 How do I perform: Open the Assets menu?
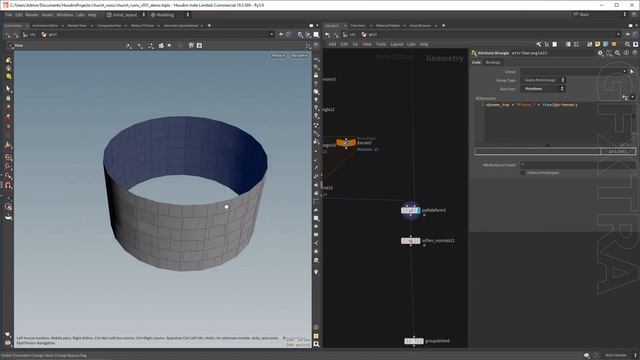[x=48, y=15]
